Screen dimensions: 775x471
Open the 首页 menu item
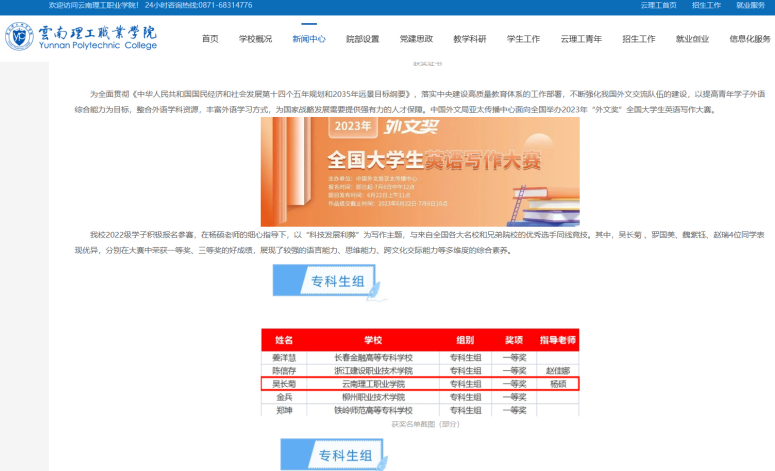[210, 39]
